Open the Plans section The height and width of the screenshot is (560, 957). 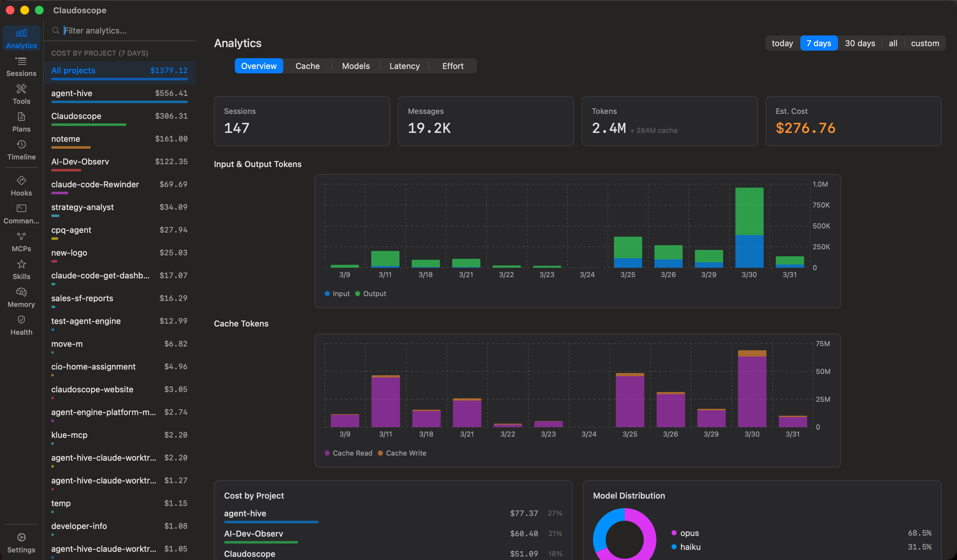(21, 122)
